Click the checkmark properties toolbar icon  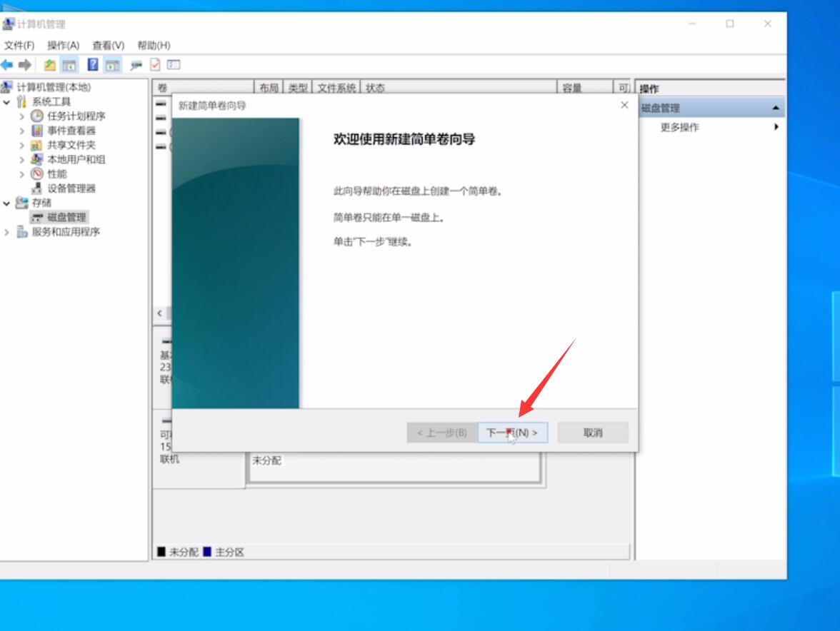[155, 65]
